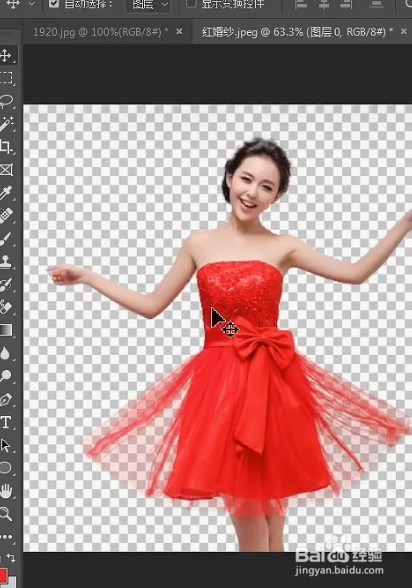
Task: Select the Pen tool
Action: pos(6,400)
